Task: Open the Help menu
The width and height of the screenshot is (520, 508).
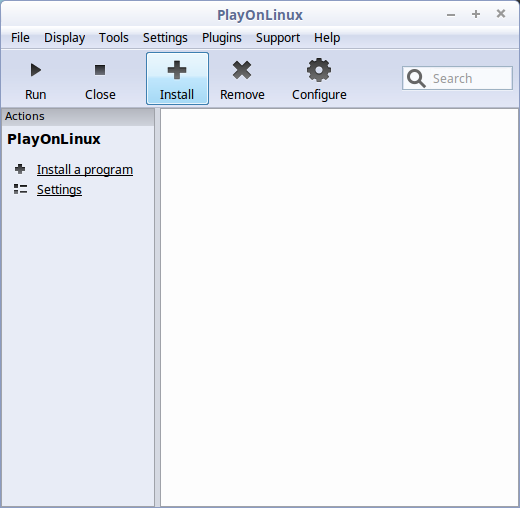Action: tap(327, 38)
